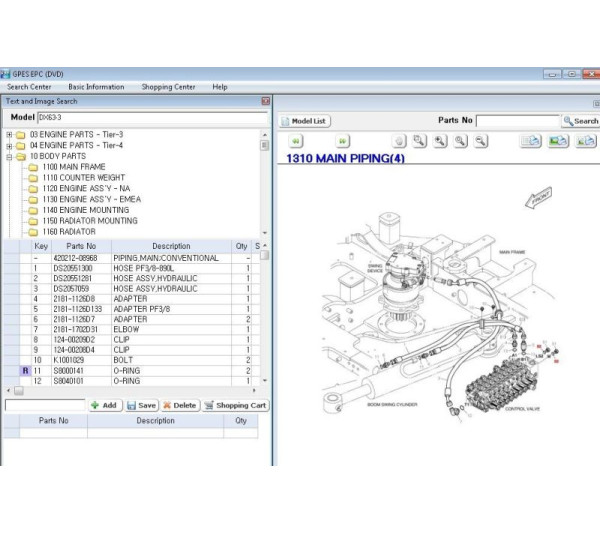600x533 pixels.
Task: Close the Text and Image Search panel
Action: [x=265, y=101]
